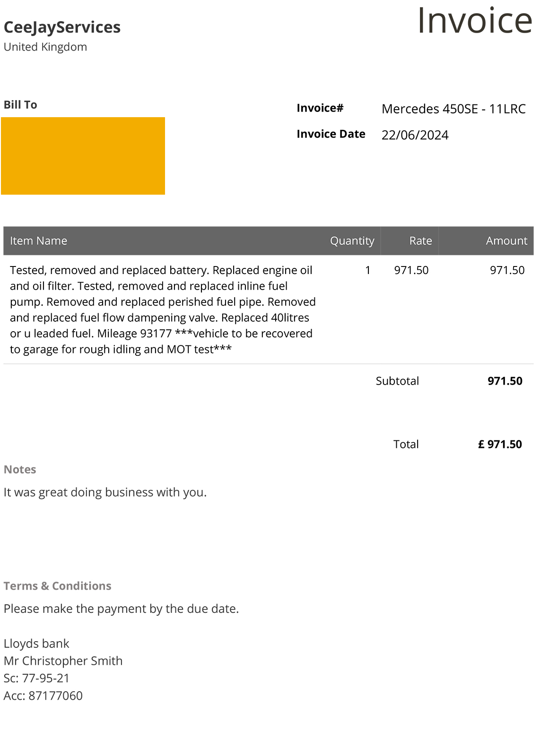540x756 pixels.
Task: Click the sort code 77-95-21 line
Action: pyautogui.click(x=36, y=678)
